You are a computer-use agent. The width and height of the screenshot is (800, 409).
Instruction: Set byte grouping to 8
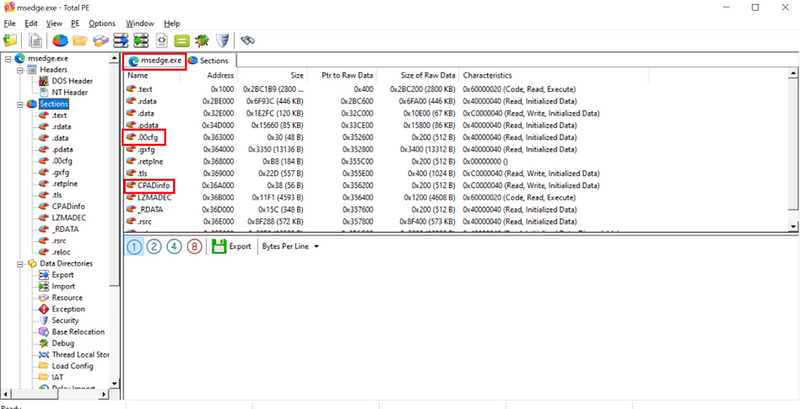pyautogui.click(x=194, y=246)
